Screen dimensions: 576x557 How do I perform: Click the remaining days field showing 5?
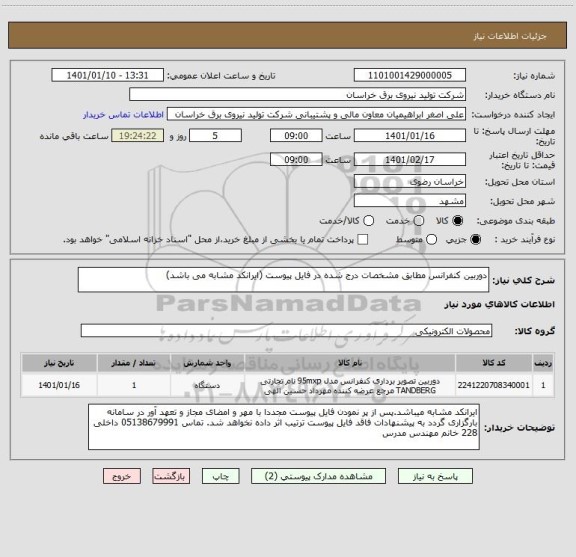(215, 136)
